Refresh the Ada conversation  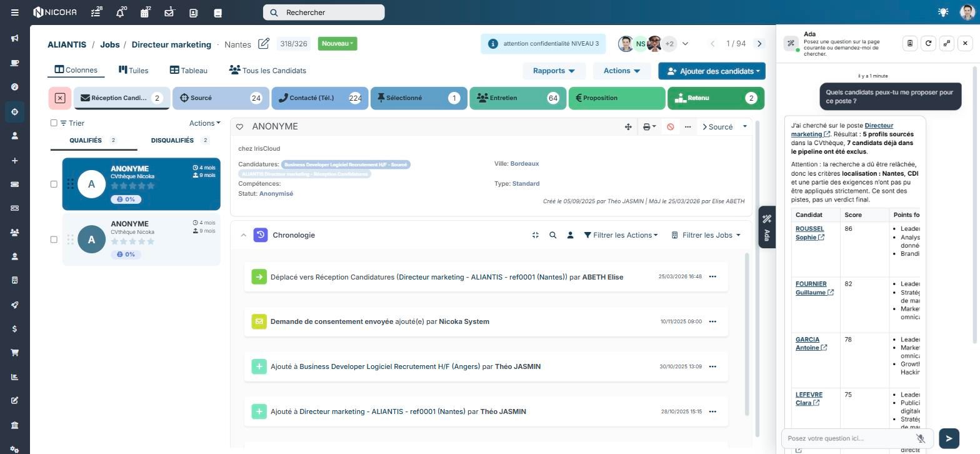[928, 43]
